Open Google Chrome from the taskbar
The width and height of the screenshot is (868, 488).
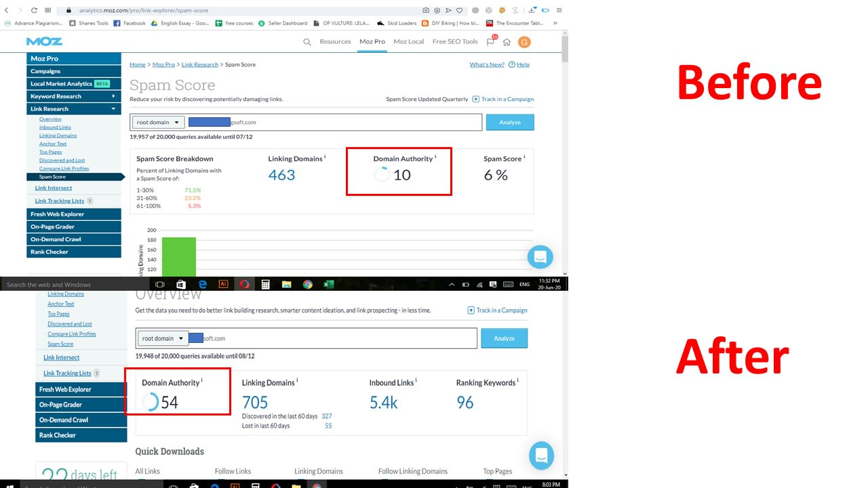click(x=307, y=285)
